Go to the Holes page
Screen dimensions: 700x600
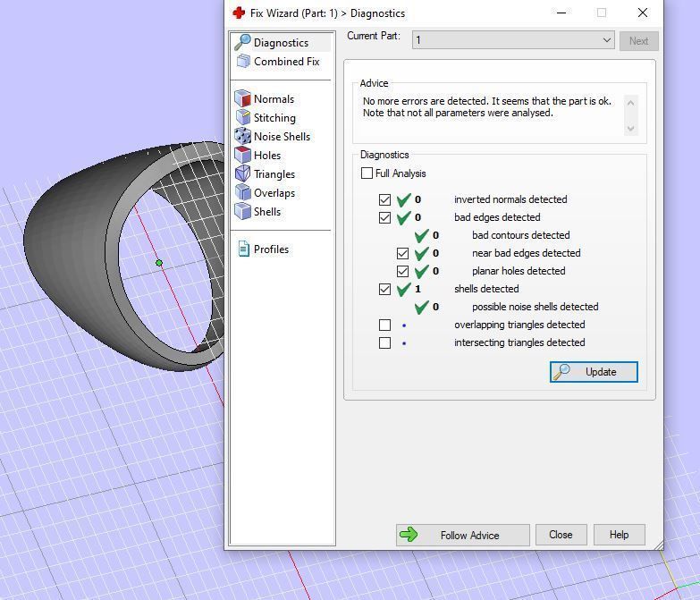(x=267, y=155)
